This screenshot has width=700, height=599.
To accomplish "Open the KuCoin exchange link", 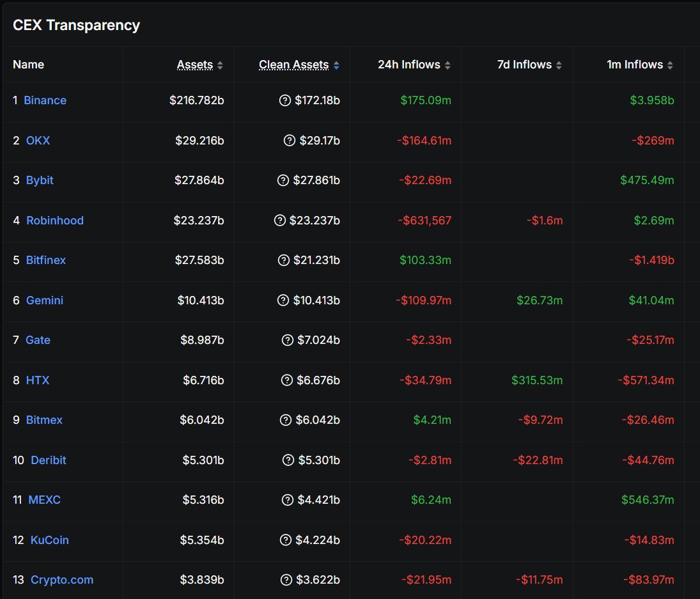I will pos(50,540).
